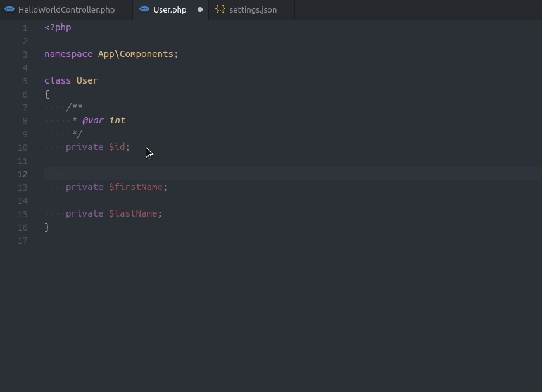Click the '*/' docblock end
The width and height of the screenshot is (542, 392).
(x=77, y=134)
